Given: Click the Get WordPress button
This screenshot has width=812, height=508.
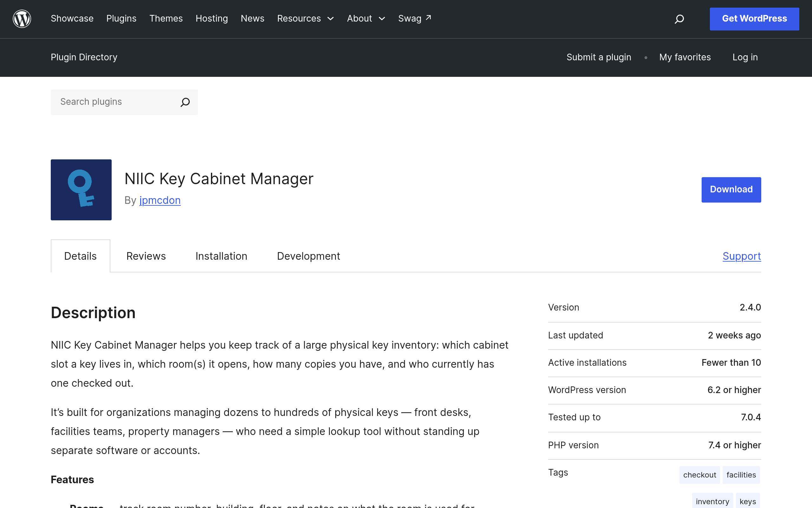Looking at the screenshot, I should 754,19.
